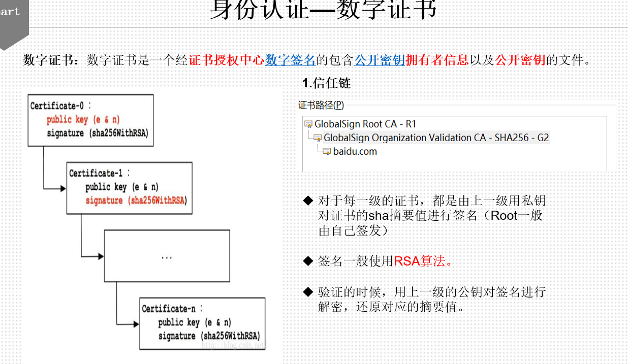Open the 公开密钥 underlined blue link
The image size is (628, 364).
pos(380,60)
